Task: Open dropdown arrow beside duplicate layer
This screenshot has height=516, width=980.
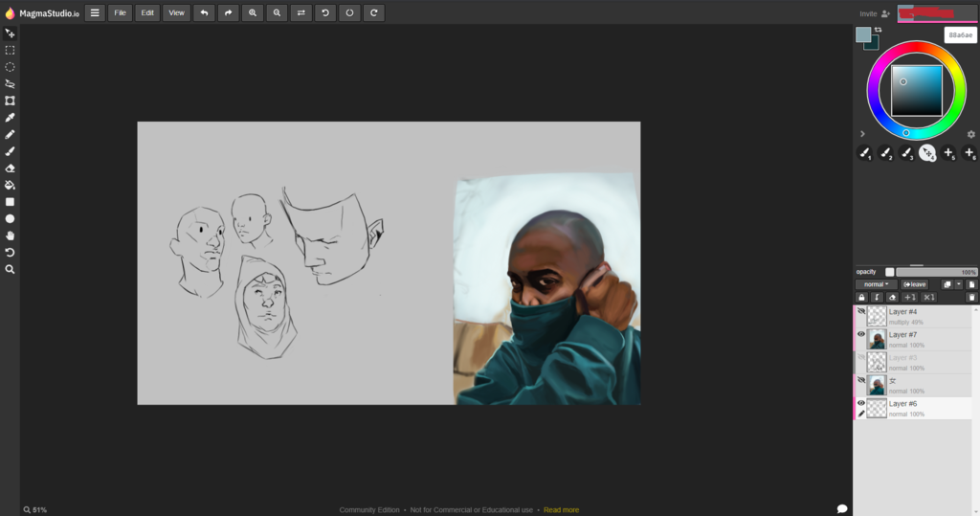Action: pos(959,284)
